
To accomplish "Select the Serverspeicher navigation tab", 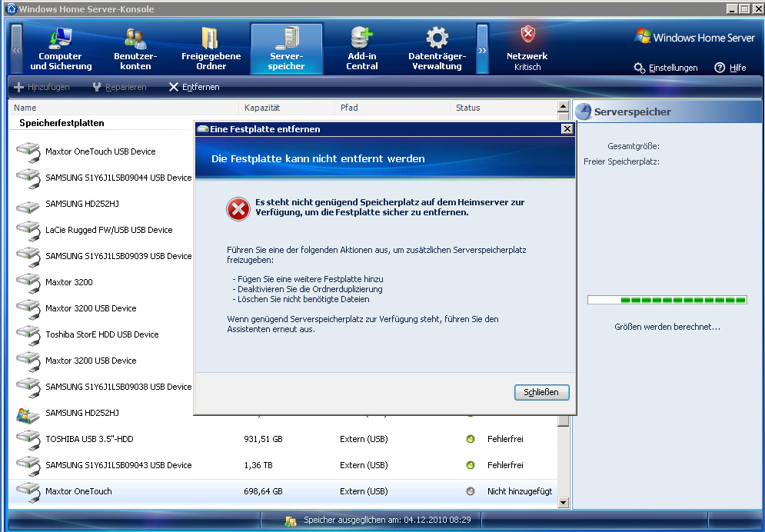I will click(x=286, y=48).
